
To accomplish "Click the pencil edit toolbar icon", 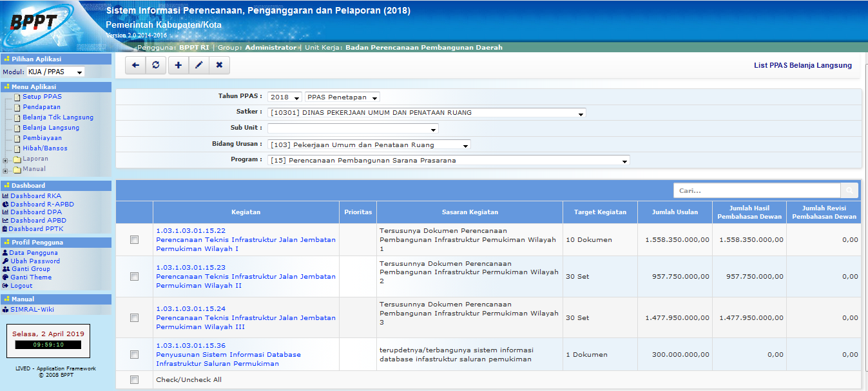I will [198, 65].
